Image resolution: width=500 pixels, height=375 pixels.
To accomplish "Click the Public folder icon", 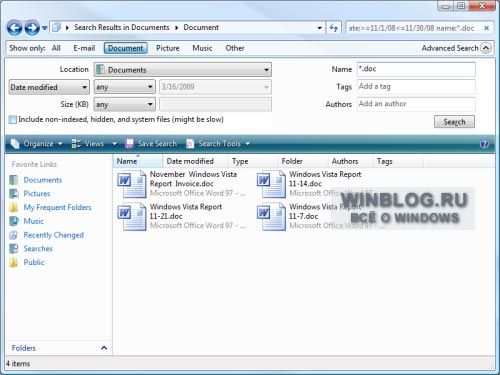I will coord(14,262).
